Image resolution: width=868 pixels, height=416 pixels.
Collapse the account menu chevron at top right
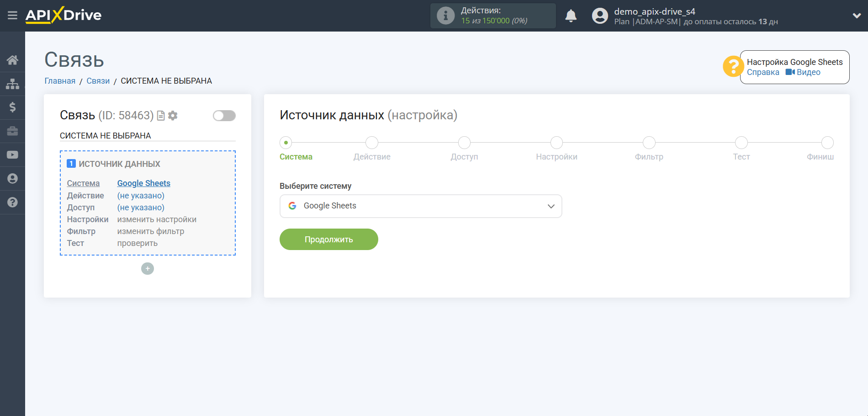coord(857,15)
